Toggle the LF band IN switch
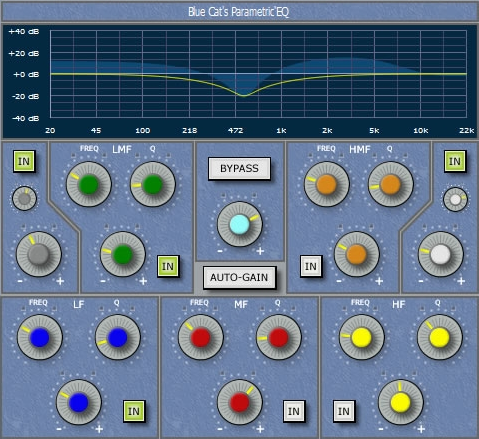 (x=134, y=411)
